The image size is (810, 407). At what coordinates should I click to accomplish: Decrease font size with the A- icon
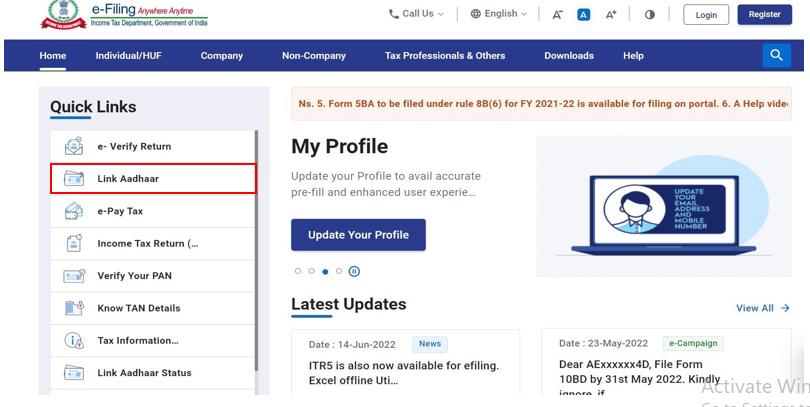pyautogui.click(x=558, y=15)
